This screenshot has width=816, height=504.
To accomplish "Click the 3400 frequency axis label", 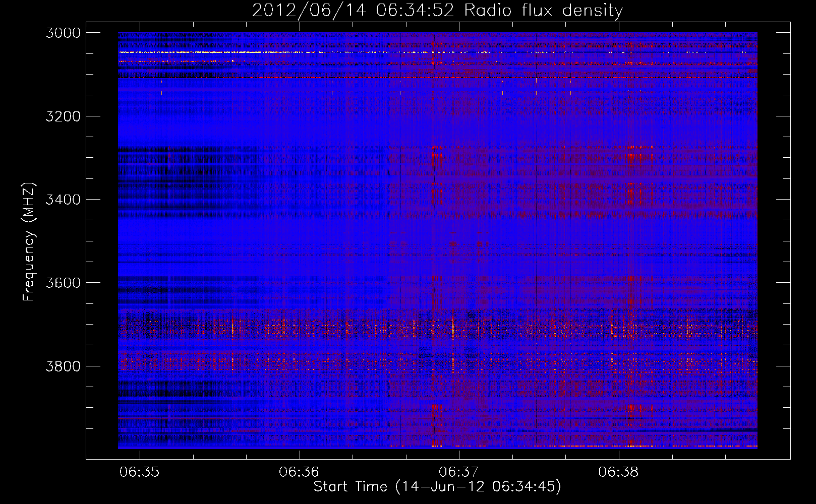I will point(63,200).
